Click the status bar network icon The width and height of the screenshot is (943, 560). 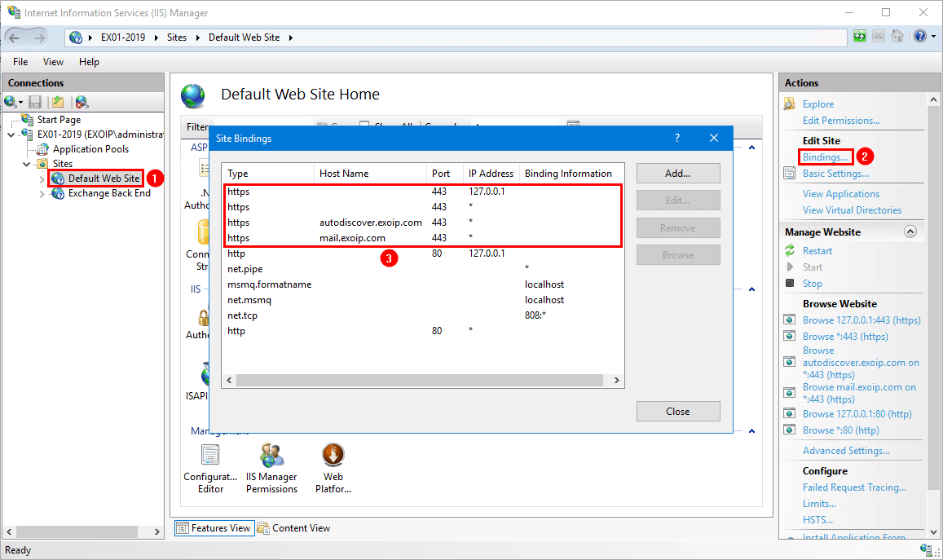click(926, 549)
